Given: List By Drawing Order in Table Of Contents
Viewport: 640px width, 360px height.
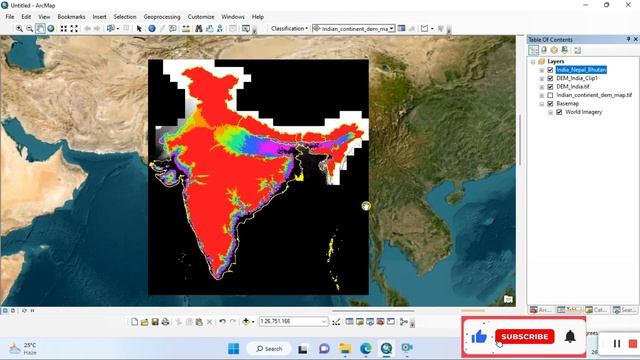Looking at the screenshot, I should tap(533, 50).
